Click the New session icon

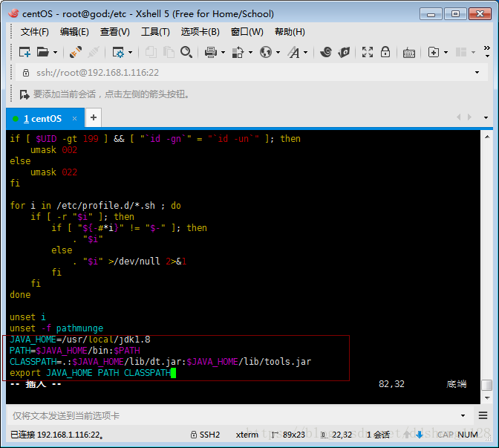pos(25,52)
